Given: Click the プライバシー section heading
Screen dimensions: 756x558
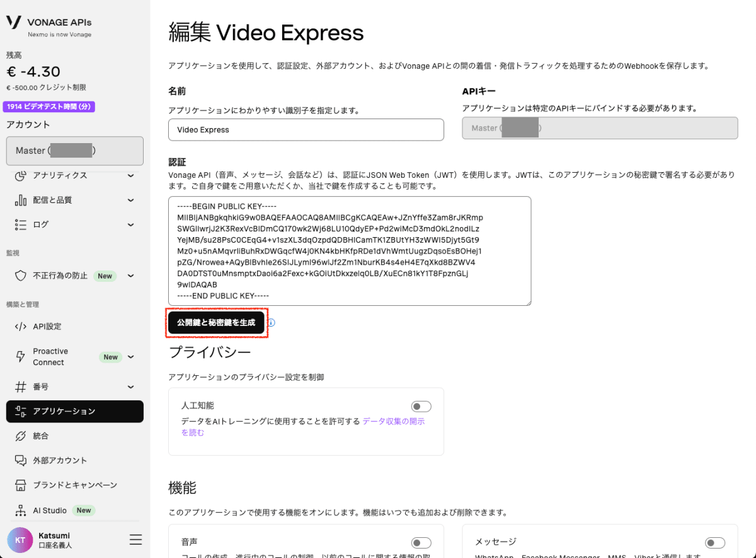Looking at the screenshot, I should tap(209, 352).
